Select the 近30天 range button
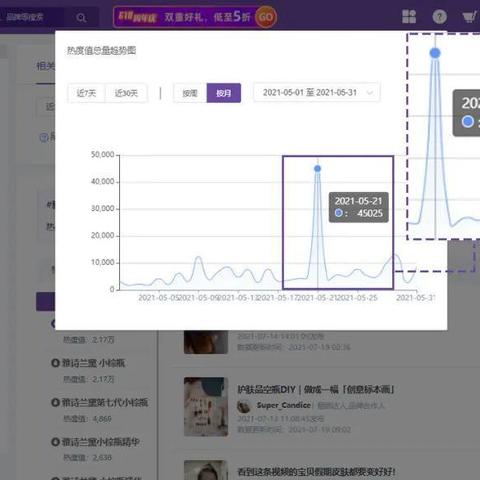This screenshot has height=480, width=480. 126,93
